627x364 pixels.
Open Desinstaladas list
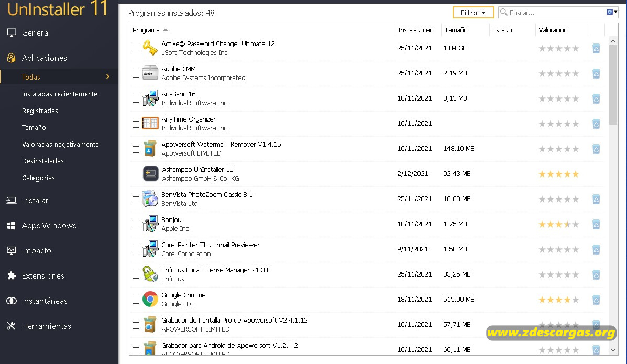[x=43, y=161]
